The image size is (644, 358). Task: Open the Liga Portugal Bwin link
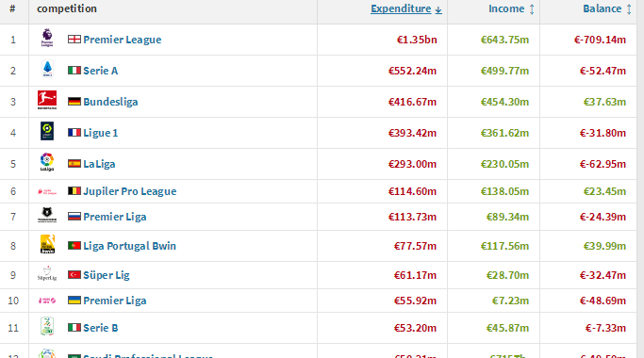130,246
